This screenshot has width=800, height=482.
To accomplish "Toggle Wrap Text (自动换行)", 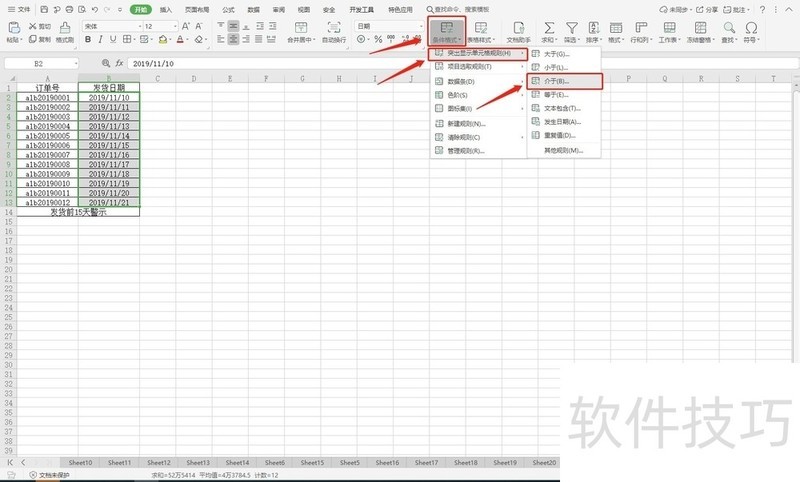I will (x=334, y=28).
